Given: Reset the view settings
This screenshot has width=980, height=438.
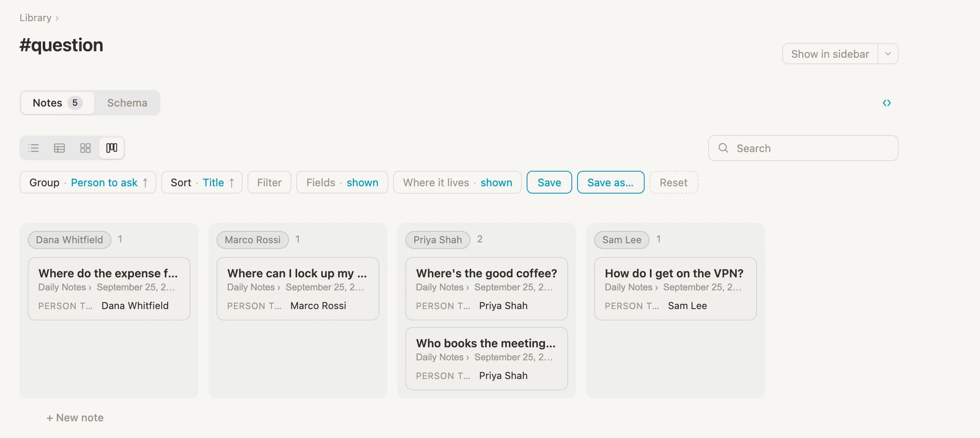Looking at the screenshot, I should coord(674,183).
